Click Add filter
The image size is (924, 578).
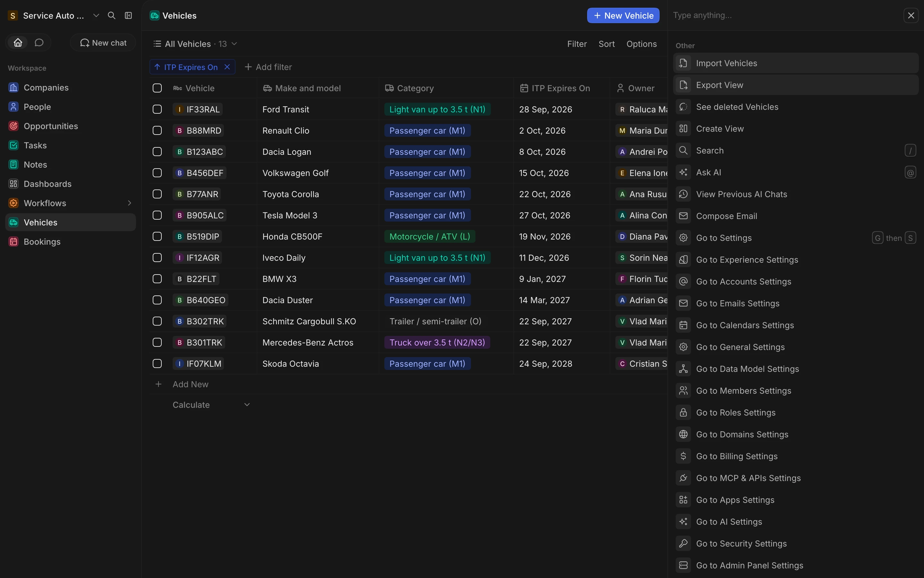[268, 67]
